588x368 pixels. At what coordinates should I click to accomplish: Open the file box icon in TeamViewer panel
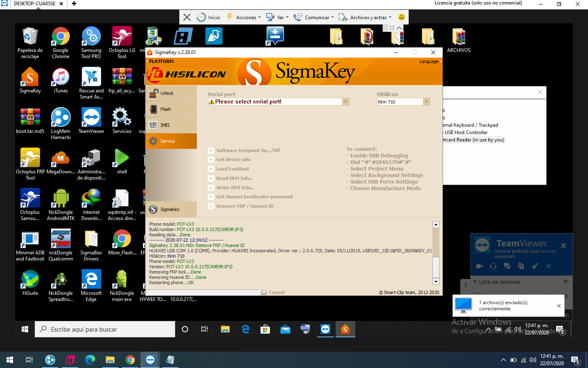pyautogui.click(x=521, y=266)
